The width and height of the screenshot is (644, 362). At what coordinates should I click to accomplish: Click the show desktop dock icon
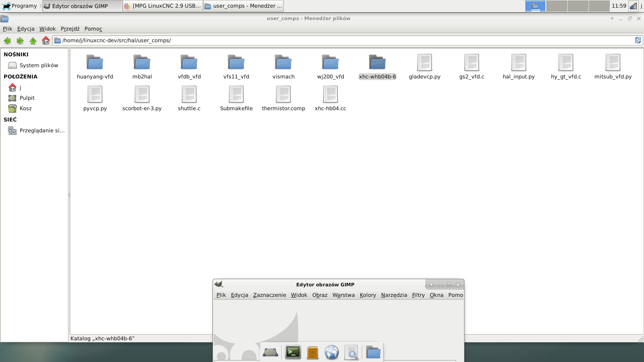[270, 352]
